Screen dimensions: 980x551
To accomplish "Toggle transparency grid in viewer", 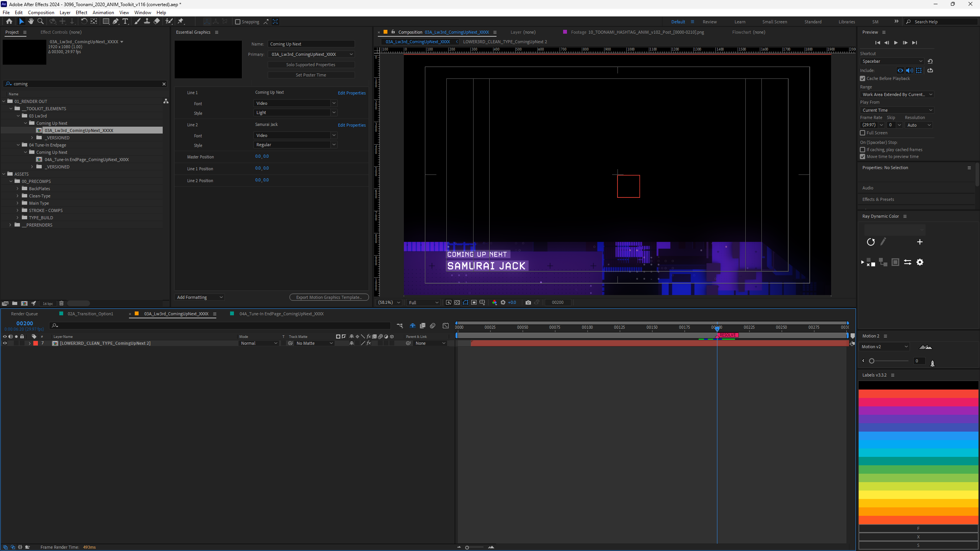I will pyautogui.click(x=457, y=302).
